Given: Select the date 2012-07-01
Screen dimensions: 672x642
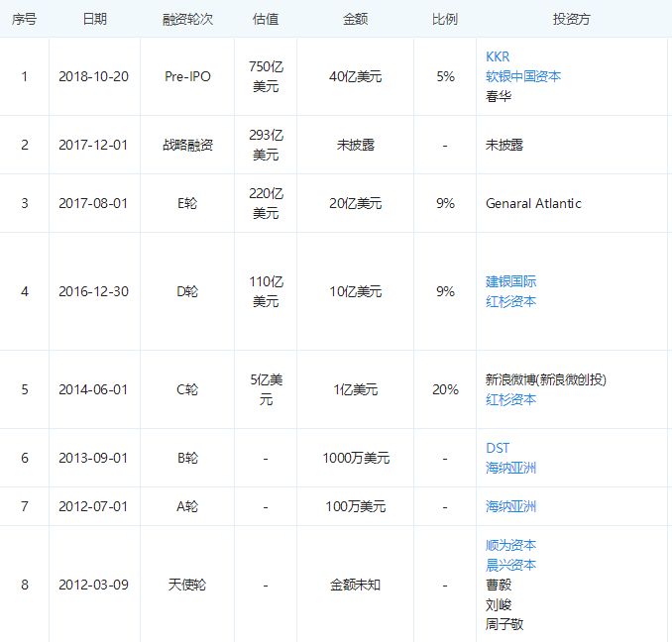Looking at the screenshot, I should click(93, 506).
